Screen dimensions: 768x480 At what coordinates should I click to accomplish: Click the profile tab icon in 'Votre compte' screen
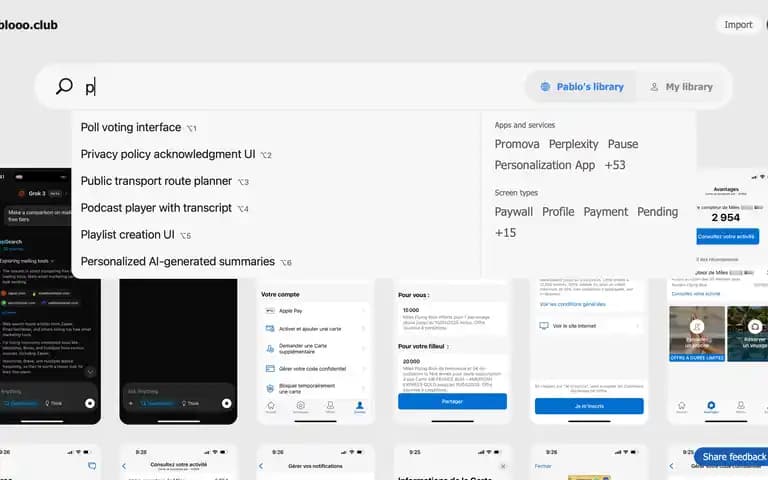pyautogui.click(x=360, y=406)
